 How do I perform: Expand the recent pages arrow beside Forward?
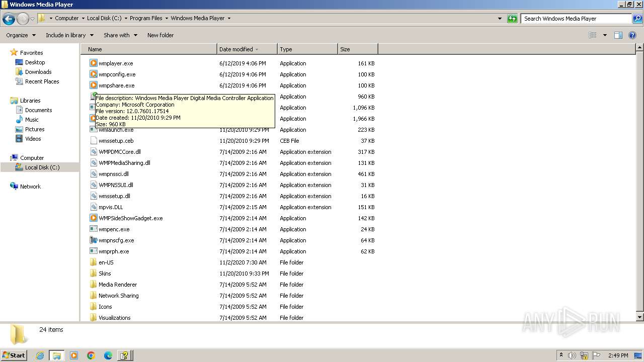tap(33, 19)
